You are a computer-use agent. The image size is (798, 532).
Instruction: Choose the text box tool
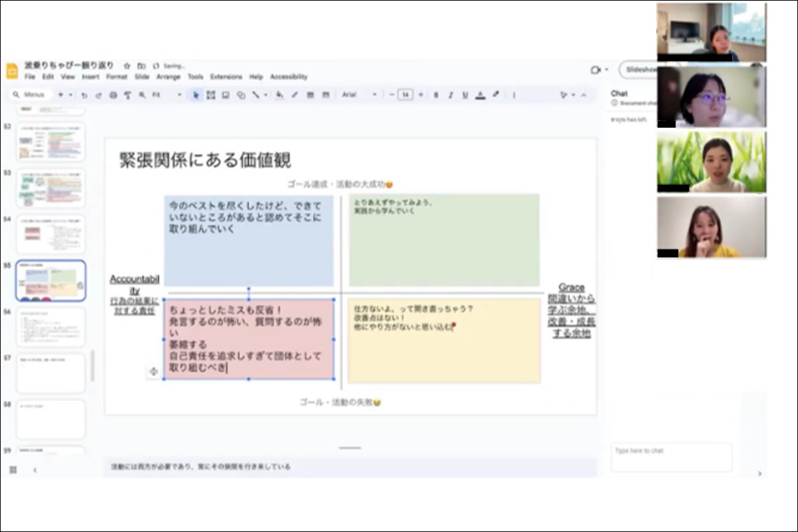(211, 95)
